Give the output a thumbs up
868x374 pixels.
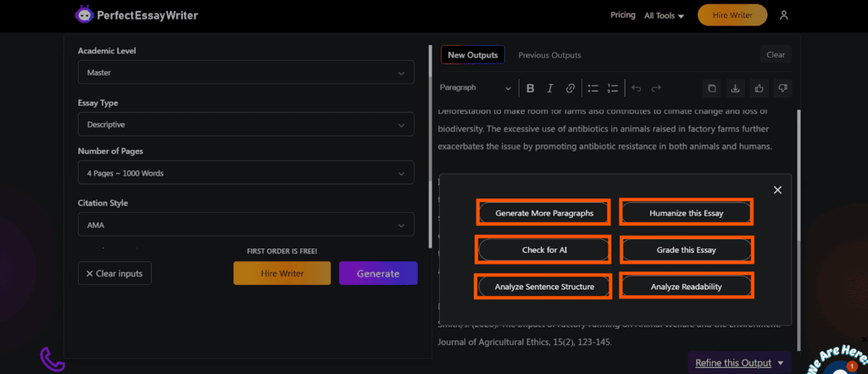pos(759,88)
